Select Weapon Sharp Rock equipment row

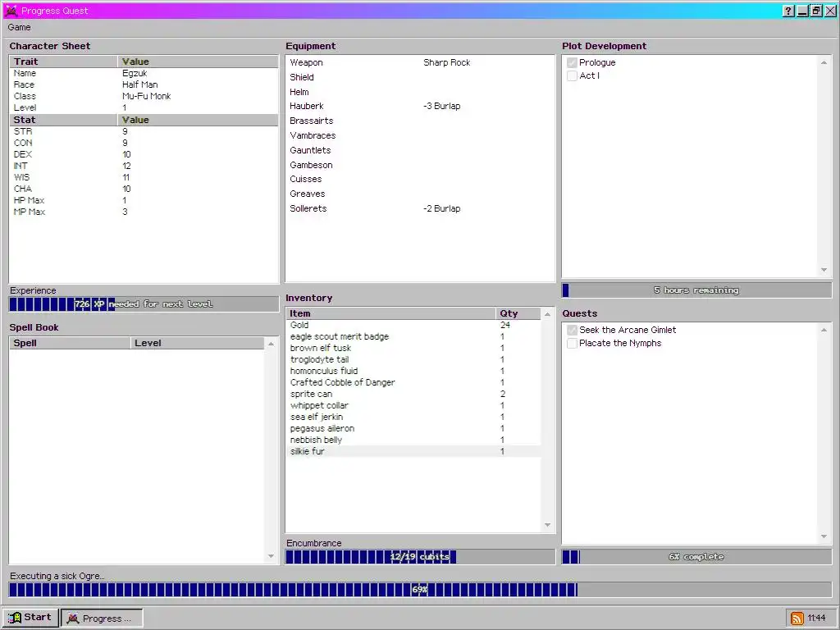420,62
